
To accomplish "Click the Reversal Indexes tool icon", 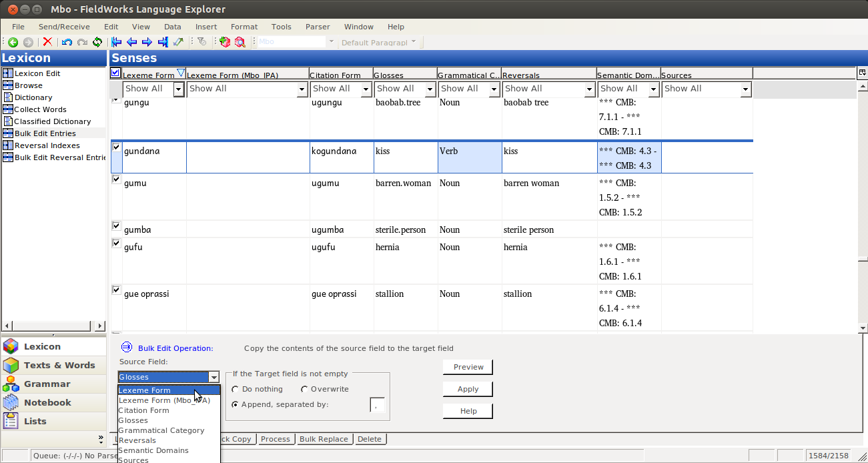I will [x=8, y=145].
